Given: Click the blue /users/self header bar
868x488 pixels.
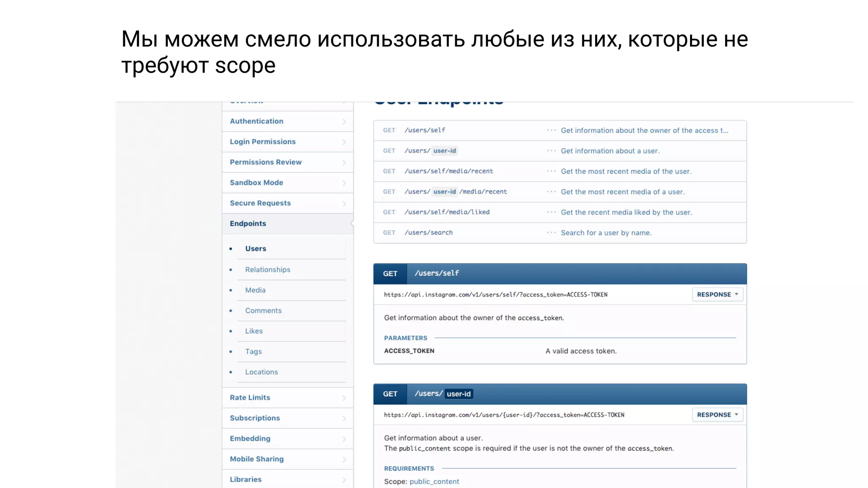Looking at the screenshot, I should click(x=560, y=274).
